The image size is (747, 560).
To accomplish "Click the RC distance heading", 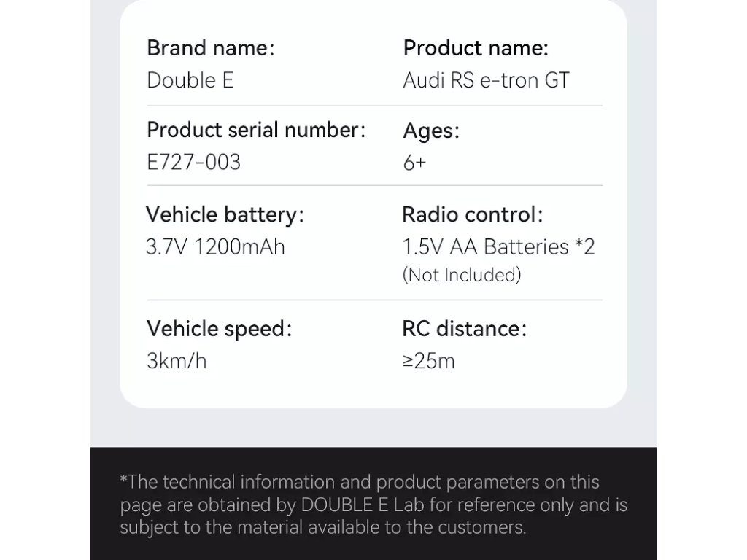I will pos(465,329).
